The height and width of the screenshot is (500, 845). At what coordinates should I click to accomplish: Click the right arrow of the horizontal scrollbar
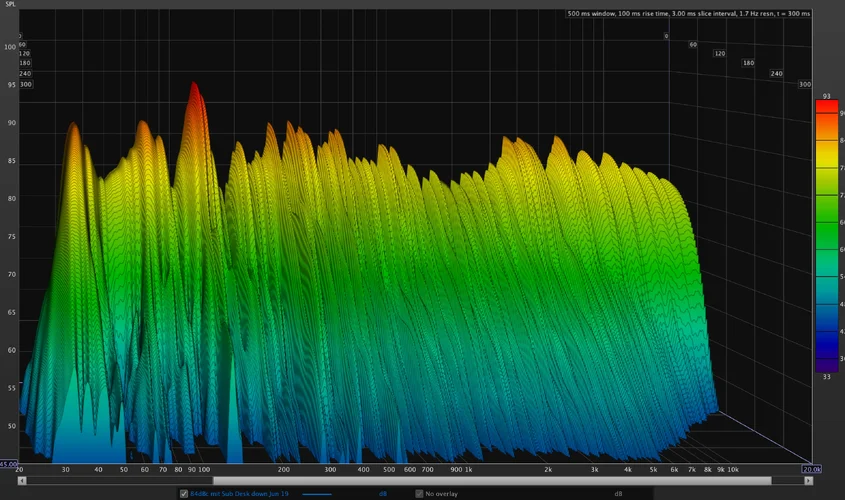pos(810,480)
